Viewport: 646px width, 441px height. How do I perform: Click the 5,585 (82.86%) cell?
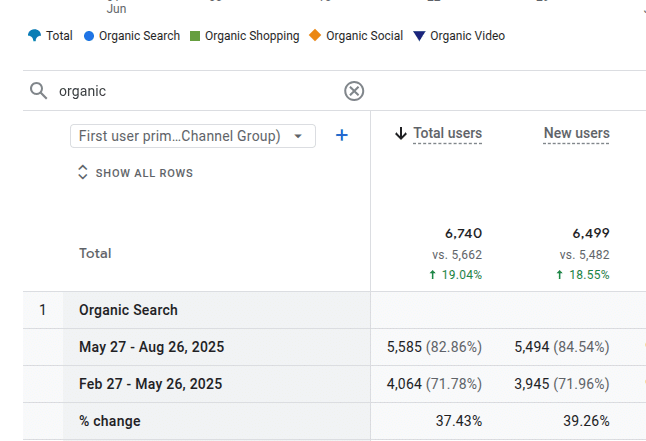(x=434, y=347)
